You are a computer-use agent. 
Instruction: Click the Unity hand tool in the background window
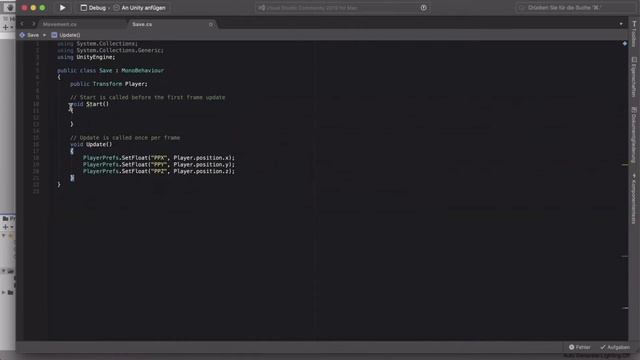tap(10, 7)
